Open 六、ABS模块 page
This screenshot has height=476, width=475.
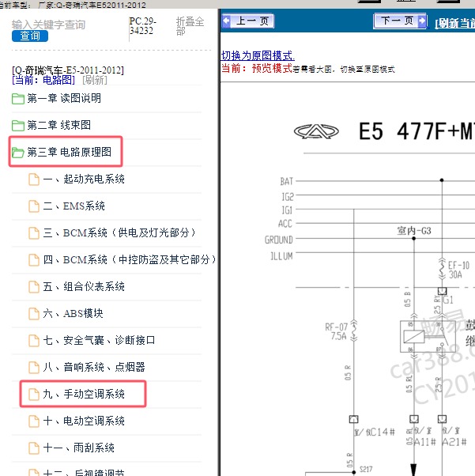(73, 313)
